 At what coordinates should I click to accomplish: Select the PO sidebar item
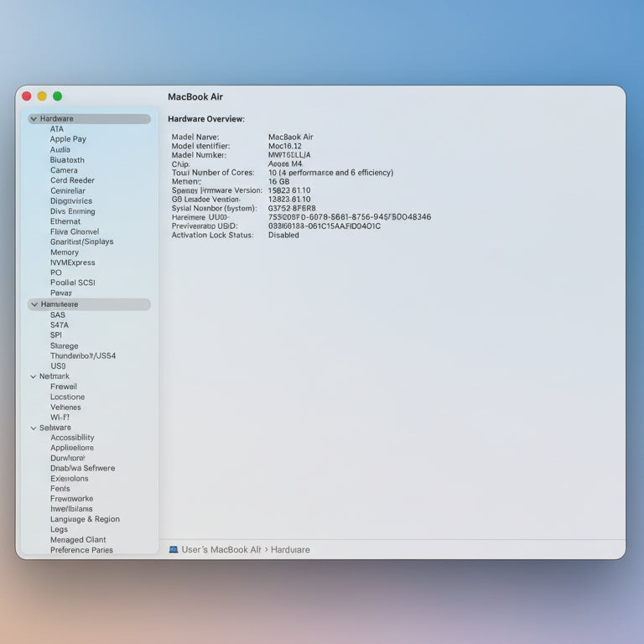point(56,273)
